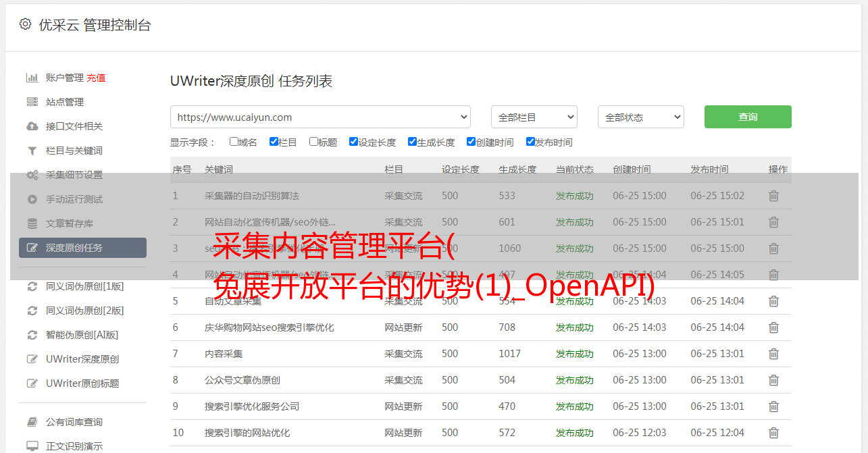Viewport: 868px width, 453px height.
Task: Open the site URL dropdown
Action: [320, 117]
